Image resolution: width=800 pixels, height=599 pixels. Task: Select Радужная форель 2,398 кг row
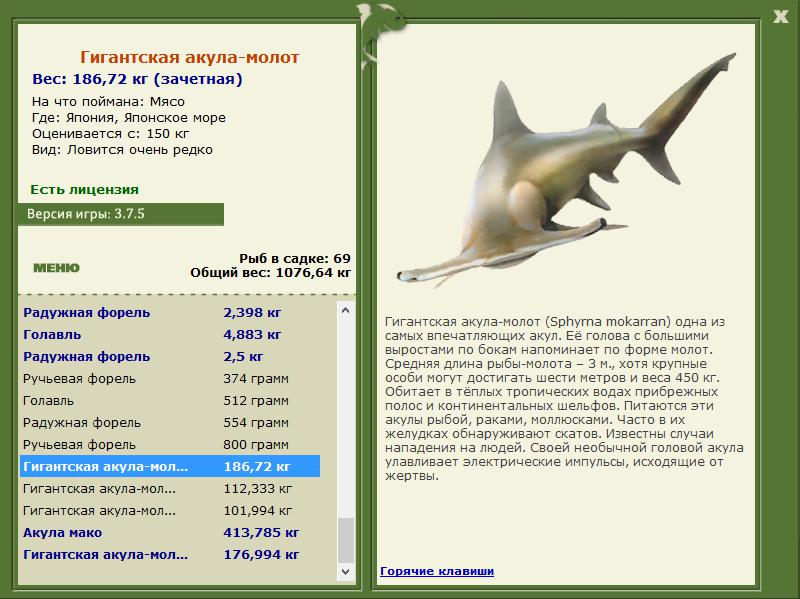(170, 312)
